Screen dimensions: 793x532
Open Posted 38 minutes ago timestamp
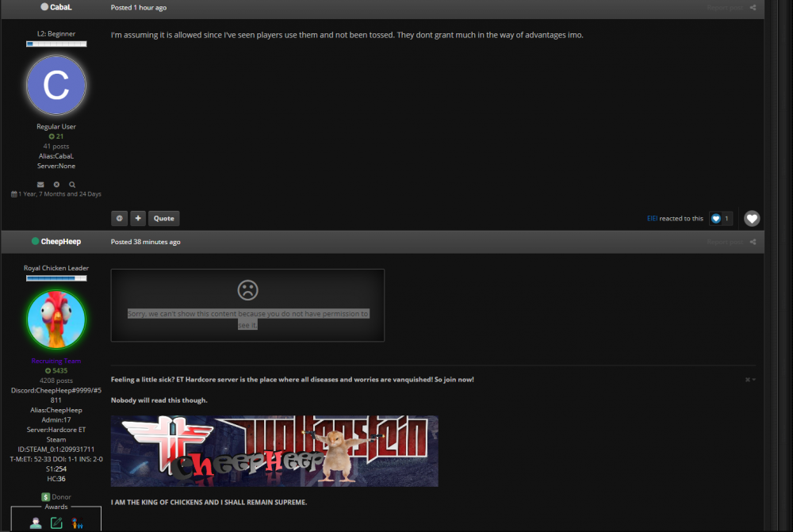pos(146,242)
